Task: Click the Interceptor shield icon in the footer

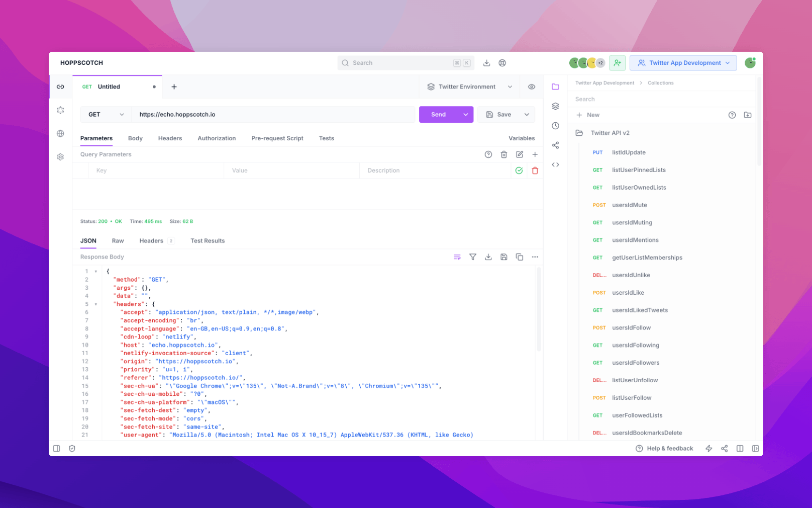Action: [x=72, y=449]
